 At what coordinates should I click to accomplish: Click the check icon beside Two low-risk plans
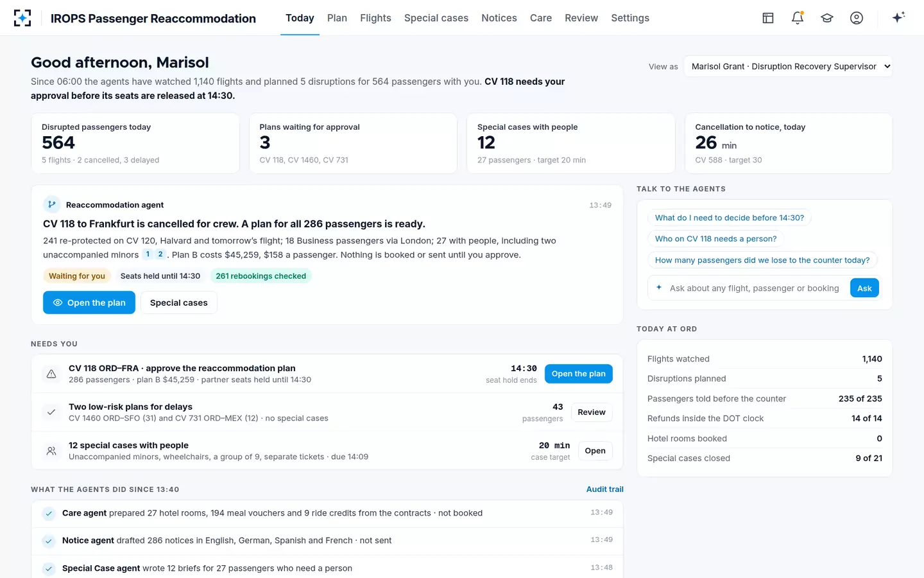coord(51,412)
